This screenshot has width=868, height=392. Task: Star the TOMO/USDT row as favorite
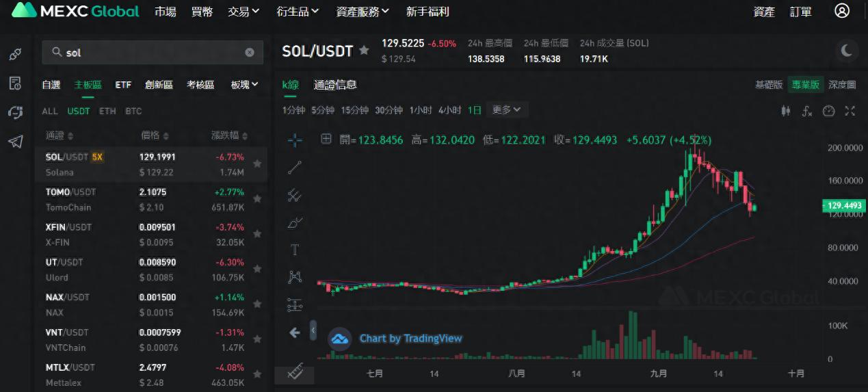257,199
